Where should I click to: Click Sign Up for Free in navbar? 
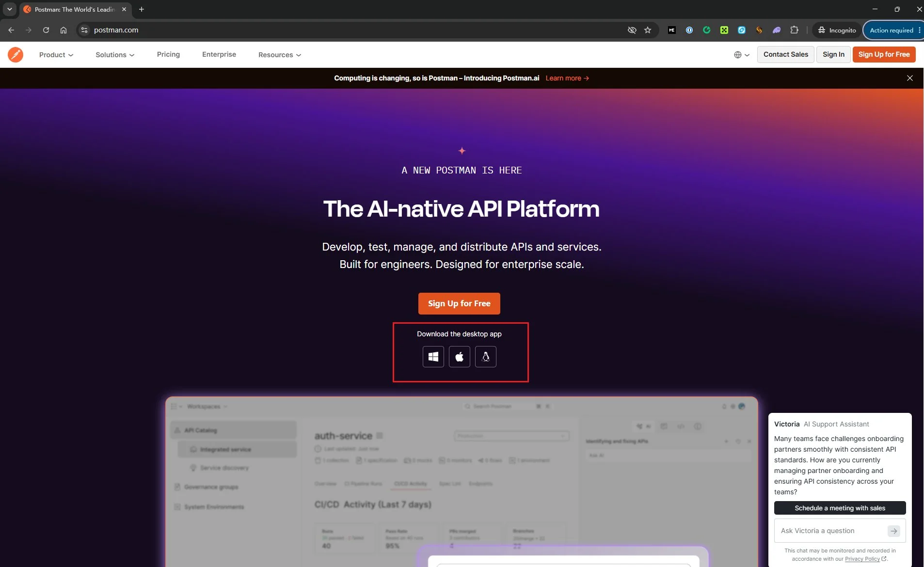[x=884, y=54]
